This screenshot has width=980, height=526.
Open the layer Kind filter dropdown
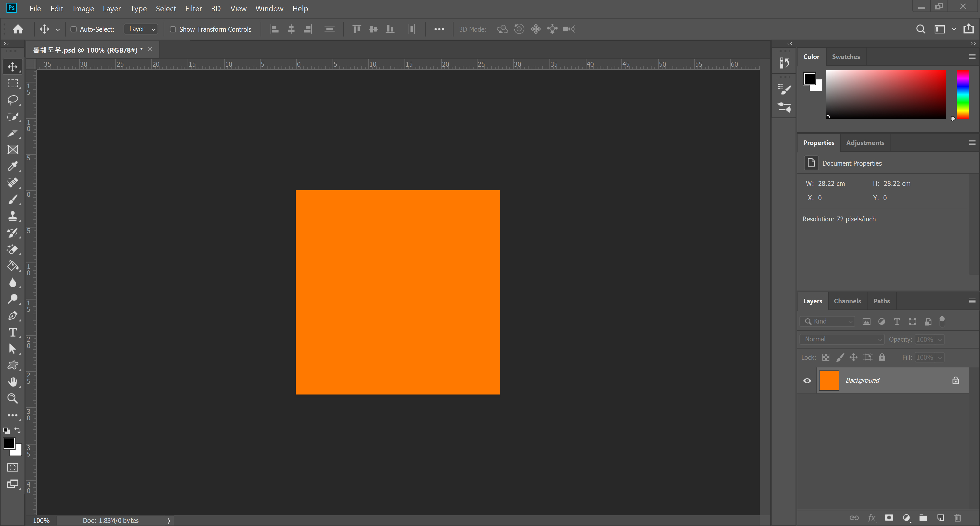828,322
